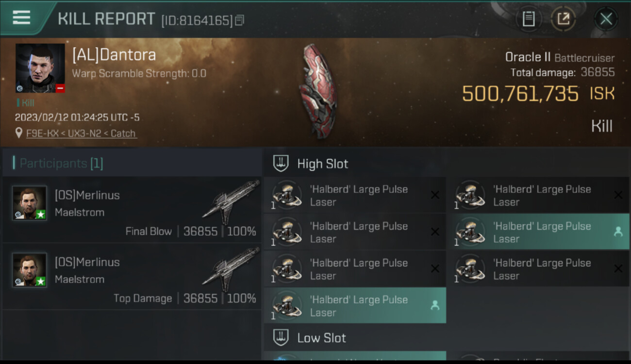This screenshot has width=631, height=364.
Task: Copy the kill report ID
Action: pos(239,20)
